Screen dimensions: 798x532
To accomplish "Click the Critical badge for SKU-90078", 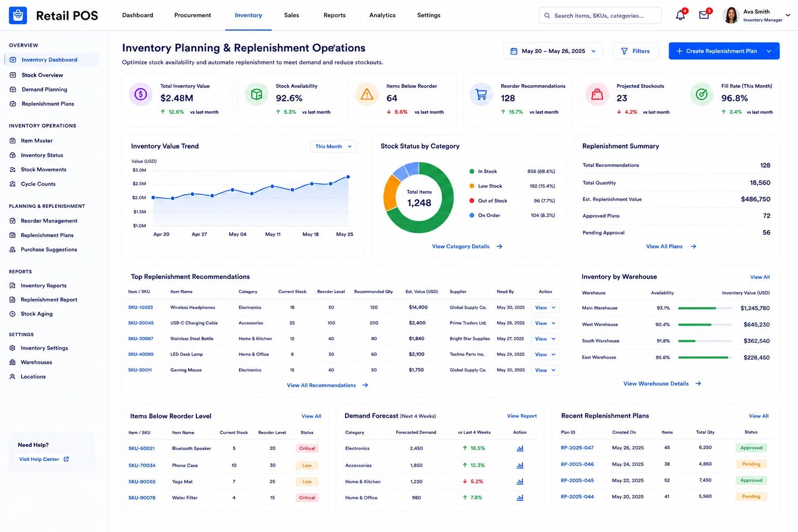I will [307, 498].
